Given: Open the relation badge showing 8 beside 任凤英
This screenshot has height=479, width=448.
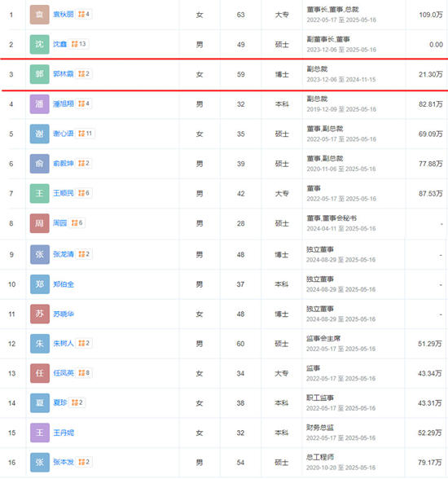Looking at the screenshot, I should click(84, 373).
